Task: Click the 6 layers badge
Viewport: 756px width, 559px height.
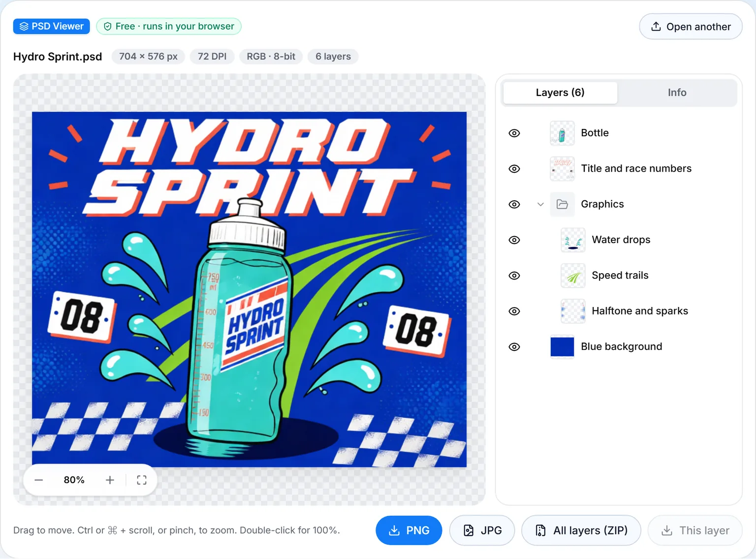Action: [333, 57]
